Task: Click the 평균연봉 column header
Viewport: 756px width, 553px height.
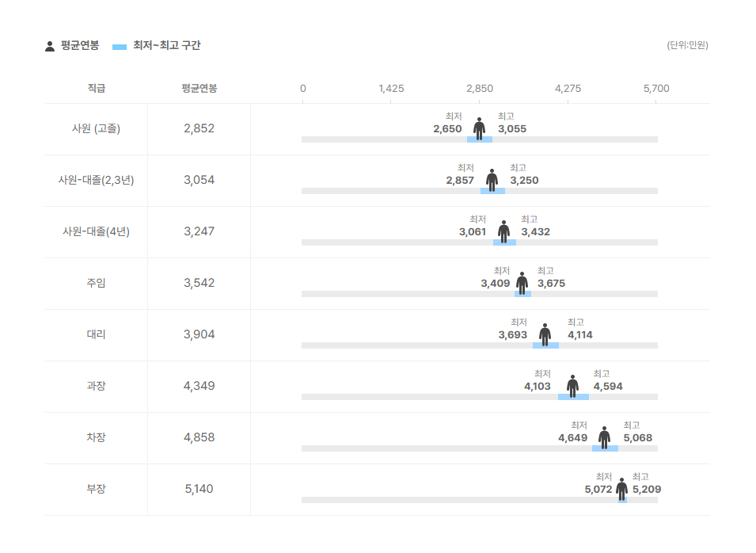Action: coord(199,88)
